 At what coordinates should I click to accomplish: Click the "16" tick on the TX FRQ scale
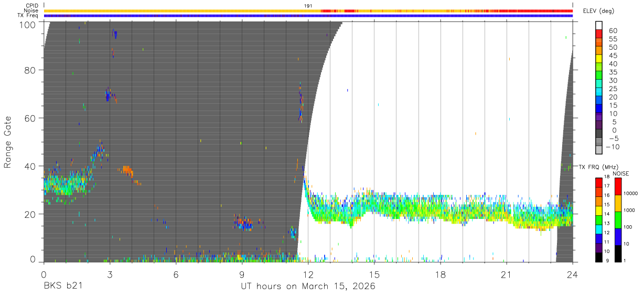(x=608, y=195)
